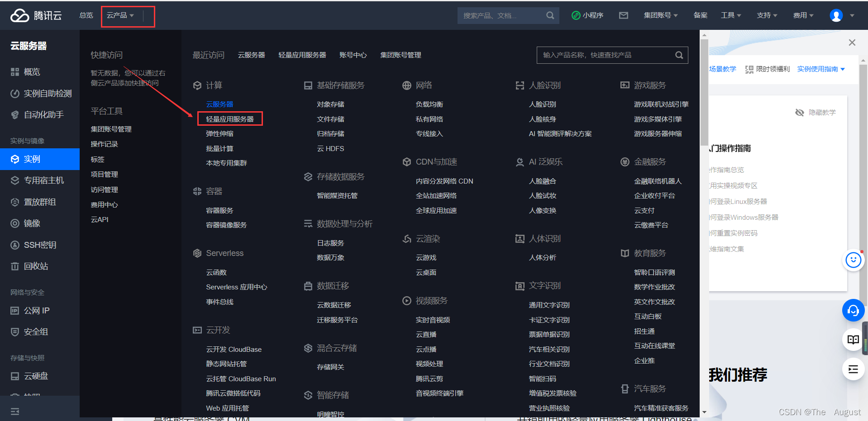Viewport: 868px width, 421px height.
Task: Open 内容分发网络 CDN link
Action: 444,181
